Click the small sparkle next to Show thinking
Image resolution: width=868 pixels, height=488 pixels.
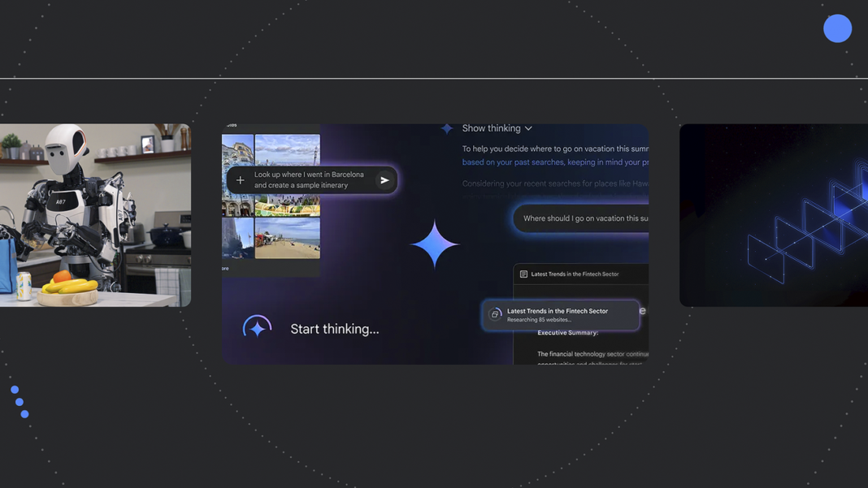click(446, 127)
